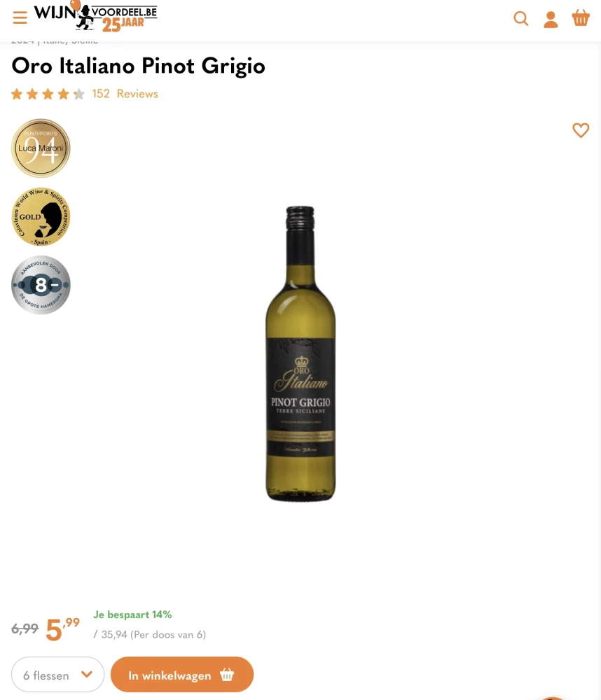
Task: Open the search magnifier icon
Action: [x=521, y=19]
